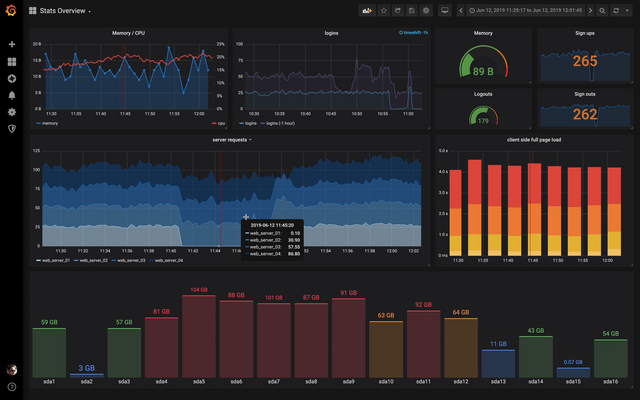Open the Server Admin shield icon
This screenshot has height=400, width=640.
(x=12, y=129)
